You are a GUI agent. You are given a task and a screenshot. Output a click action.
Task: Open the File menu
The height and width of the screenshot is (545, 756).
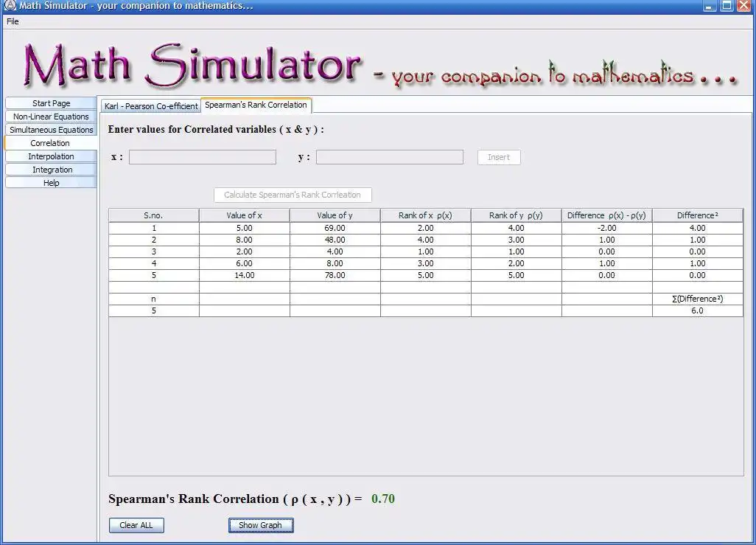pos(13,21)
